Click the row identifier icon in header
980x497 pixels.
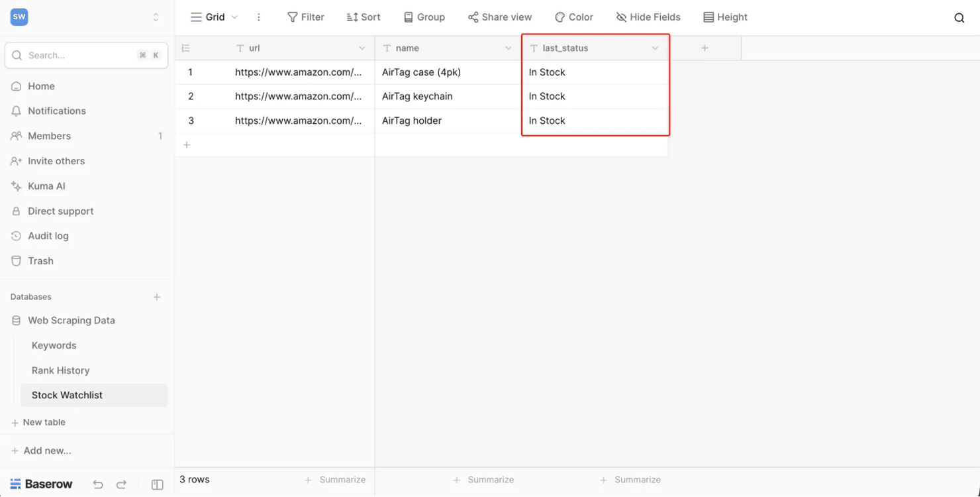point(185,48)
